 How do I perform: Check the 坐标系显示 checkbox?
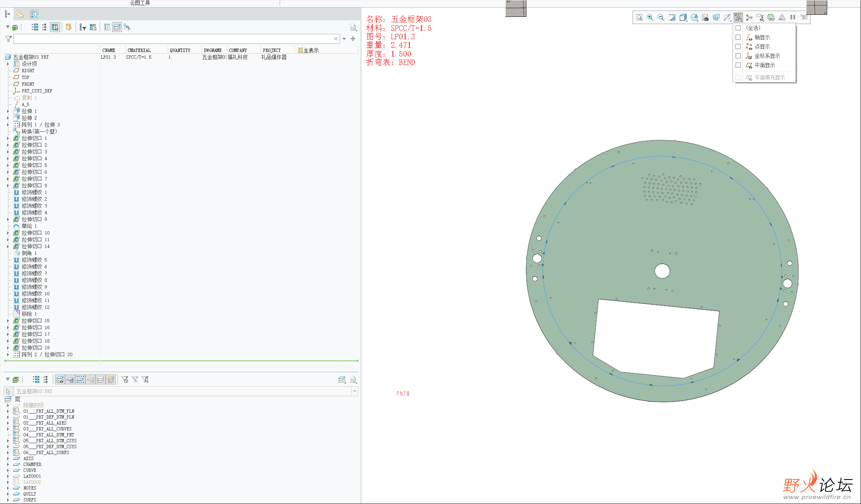[738, 56]
